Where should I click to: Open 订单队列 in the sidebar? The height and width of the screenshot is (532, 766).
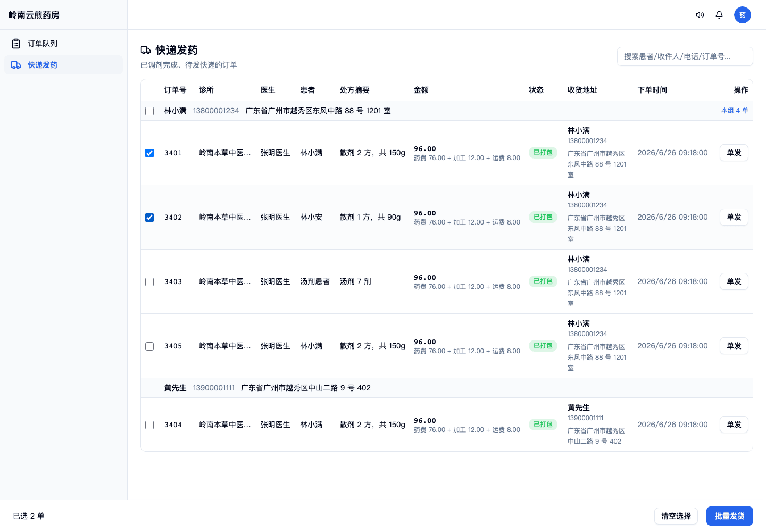pos(63,44)
